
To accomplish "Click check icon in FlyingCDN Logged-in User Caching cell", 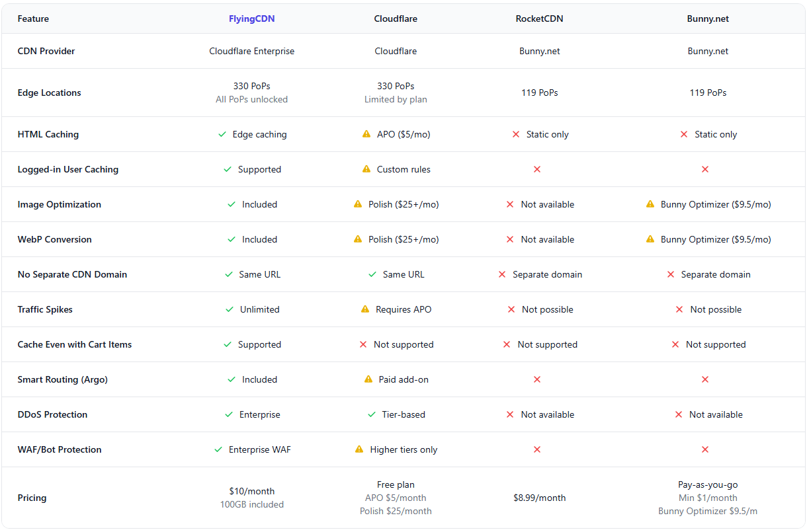I will pyautogui.click(x=228, y=169).
